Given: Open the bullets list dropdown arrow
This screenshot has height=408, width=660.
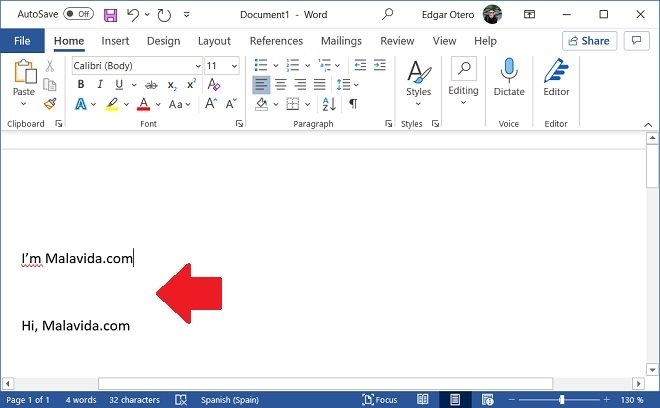Looking at the screenshot, I should pyautogui.click(x=276, y=66).
